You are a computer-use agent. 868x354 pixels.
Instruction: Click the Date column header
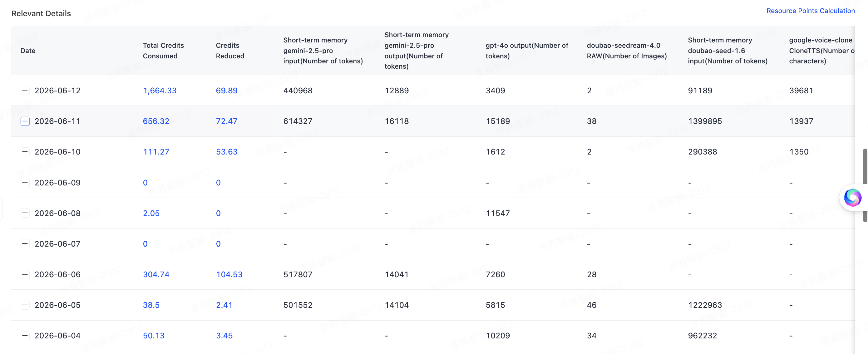(x=28, y=51)
